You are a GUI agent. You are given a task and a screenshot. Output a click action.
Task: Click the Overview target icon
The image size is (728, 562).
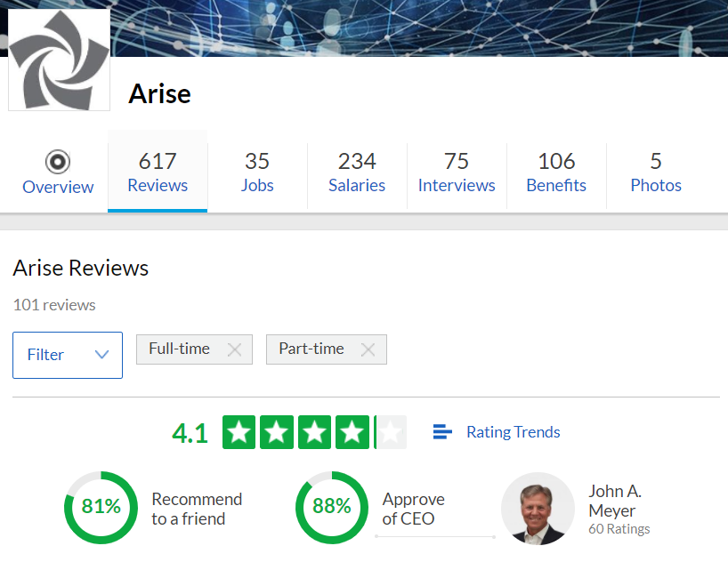tap(58, 162)
